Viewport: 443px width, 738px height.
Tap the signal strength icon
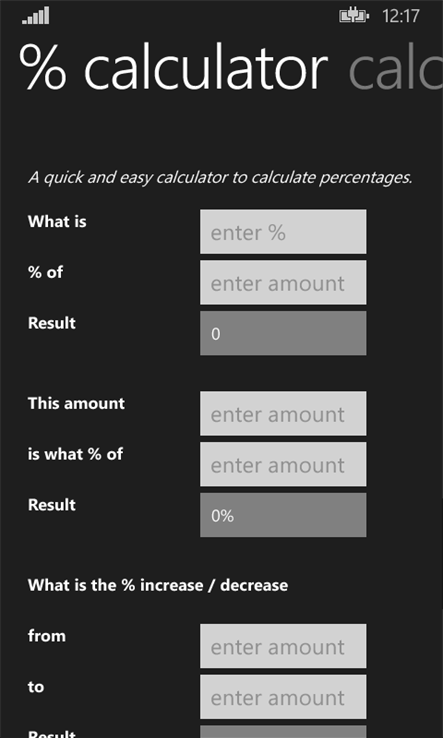36,16
